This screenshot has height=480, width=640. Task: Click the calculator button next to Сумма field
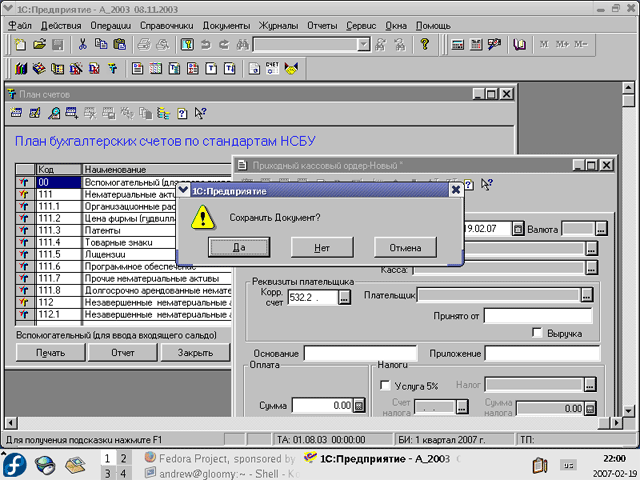(x=359, y=405)
